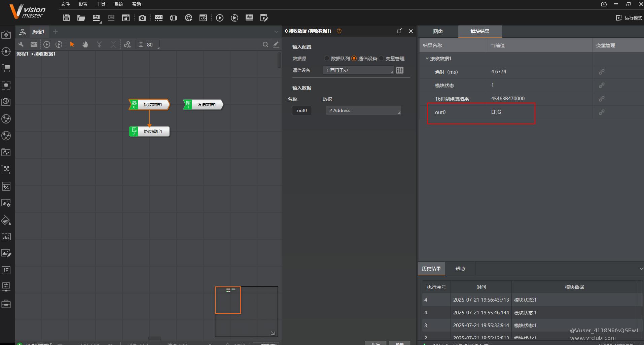The image size is (644, 345).
Task: Open the undo history dropdown arrow
Action: [101, 22]
